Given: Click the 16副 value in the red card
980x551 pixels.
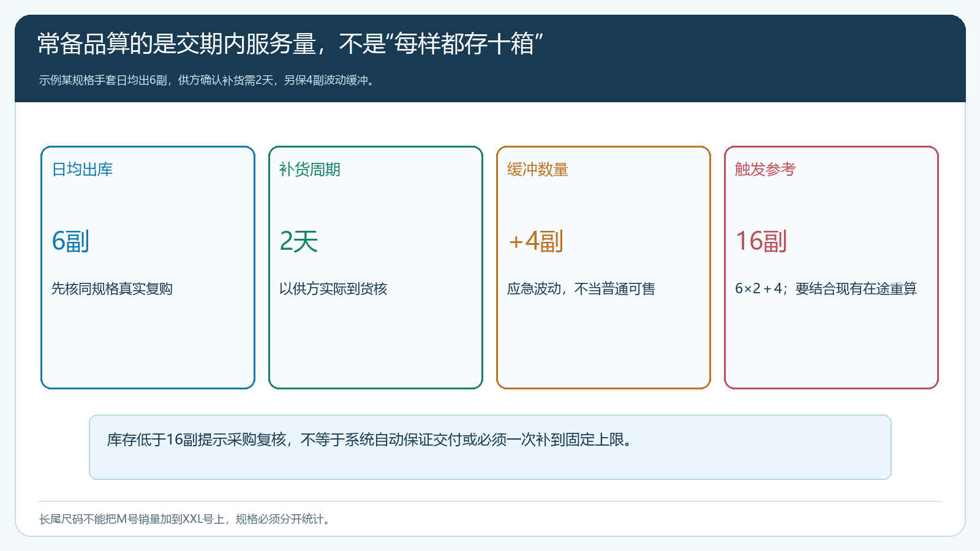Looking at the screenshot, I should [x=761, y=241].
